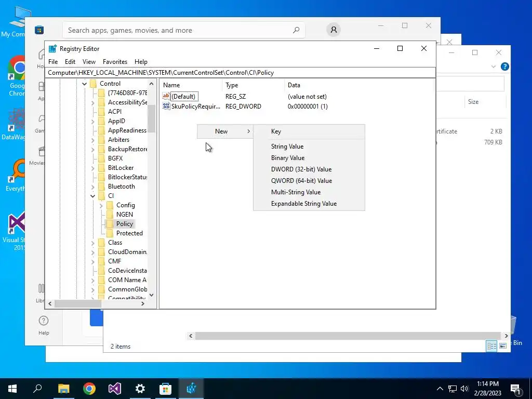532x399 pixels.
Task: Click the Microsoft Store logo icon
Action: click(x=39, y=30)
